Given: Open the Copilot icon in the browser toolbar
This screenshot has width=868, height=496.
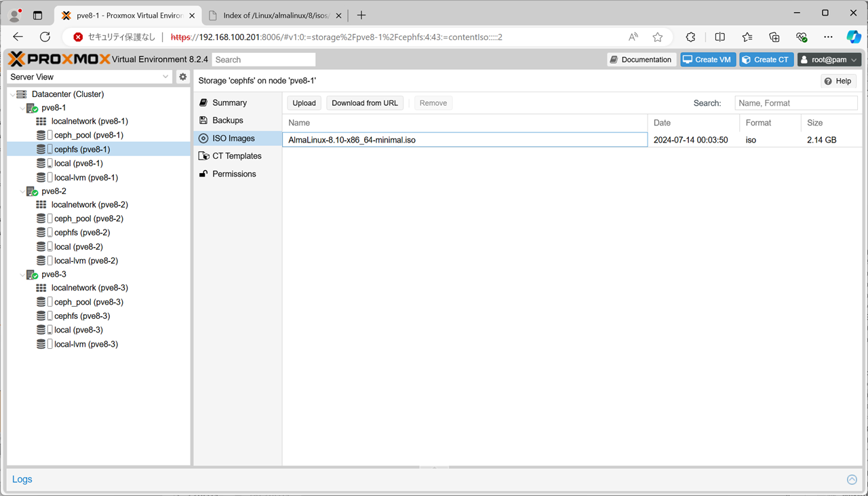Looking at the screenshot, I should click(x=853, y=37).
